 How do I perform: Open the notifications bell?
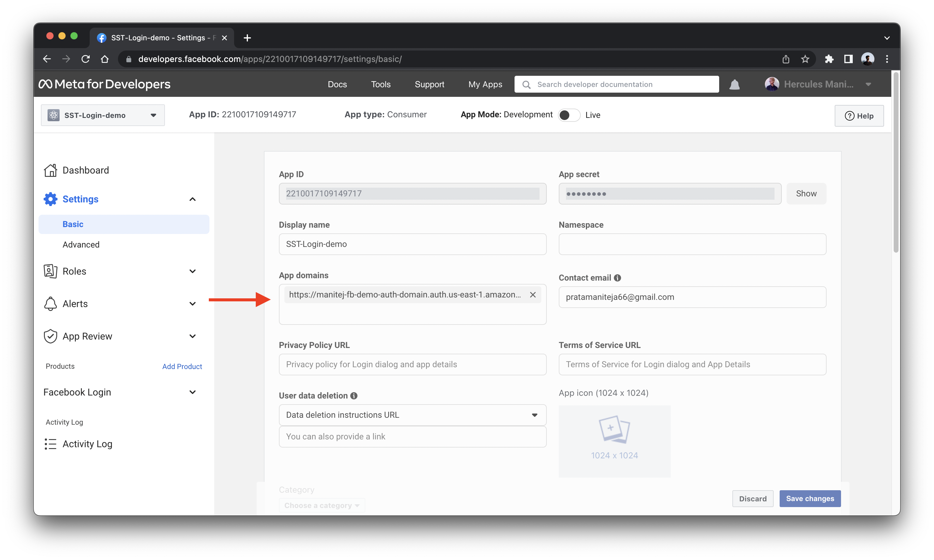click(x=734, y=84)
